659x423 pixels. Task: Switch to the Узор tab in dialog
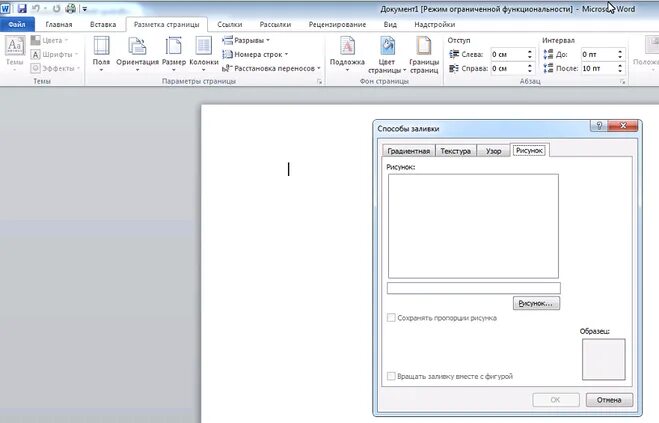click(493, 151)
